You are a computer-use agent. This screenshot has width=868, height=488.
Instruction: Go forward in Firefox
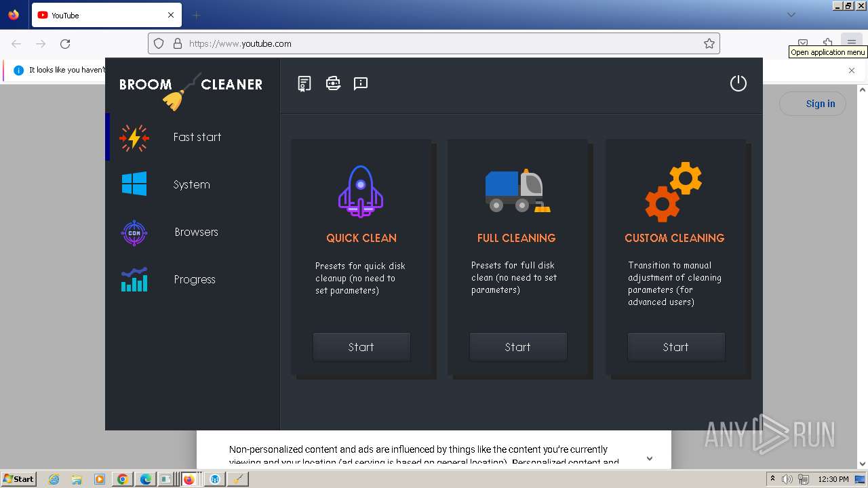tap(41, 43)
